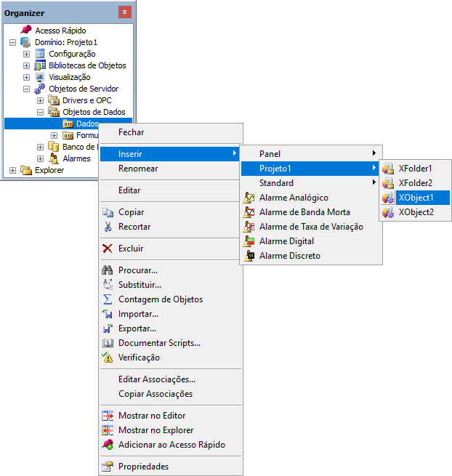The image size is (452, 476).
Task: Expand the Visualização tree node
Action: [26, 78]
